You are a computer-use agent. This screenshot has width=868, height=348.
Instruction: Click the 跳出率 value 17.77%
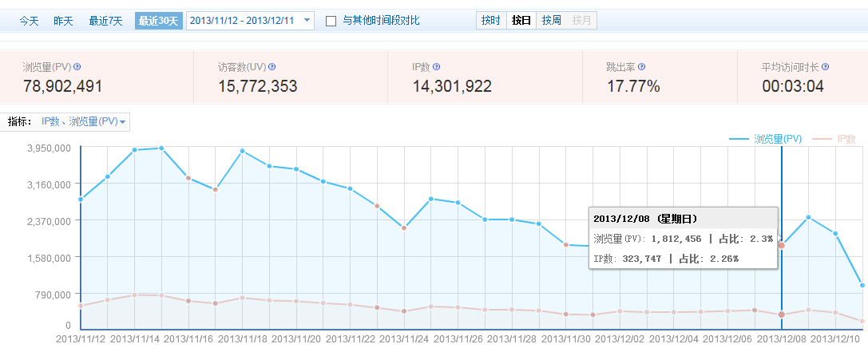pos(633,86)
